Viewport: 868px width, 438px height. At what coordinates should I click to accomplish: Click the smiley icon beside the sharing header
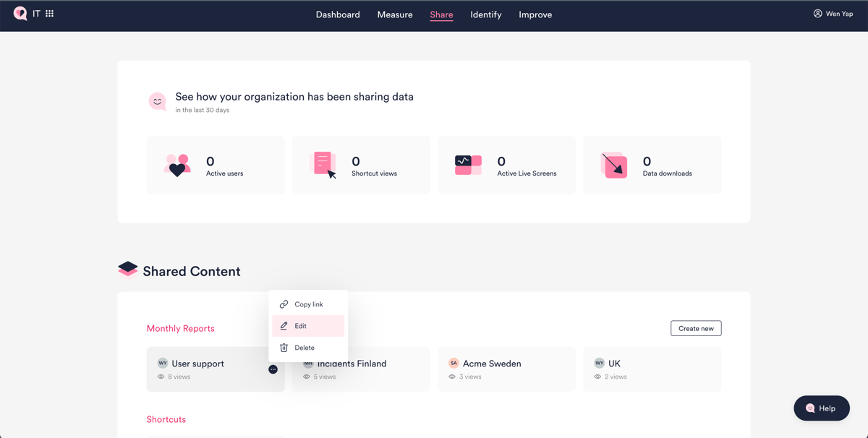(158, 101)
